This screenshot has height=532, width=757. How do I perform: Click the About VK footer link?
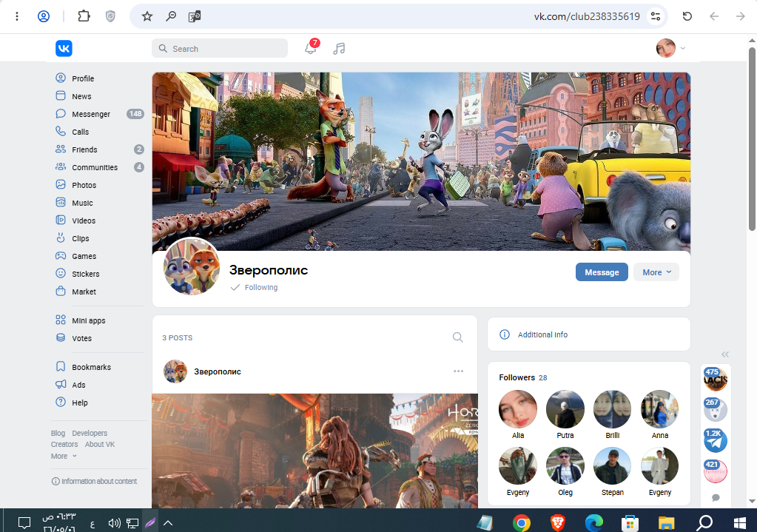click(x=100, y=444)
